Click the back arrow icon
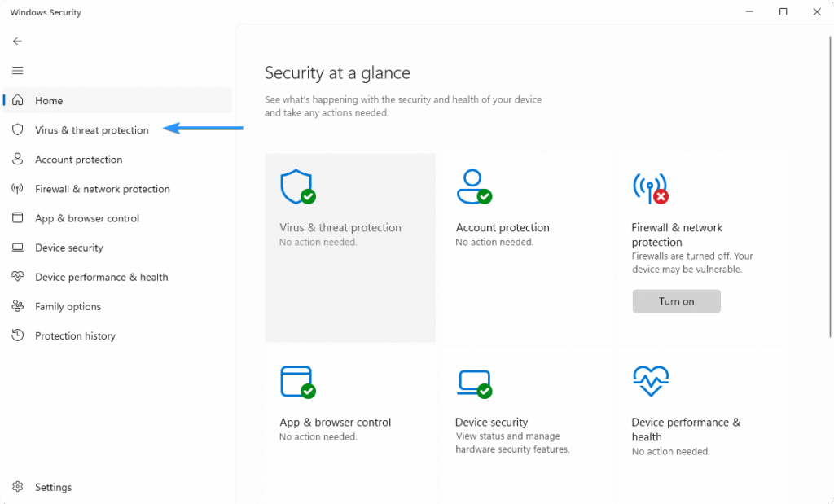 coord(18,41)
